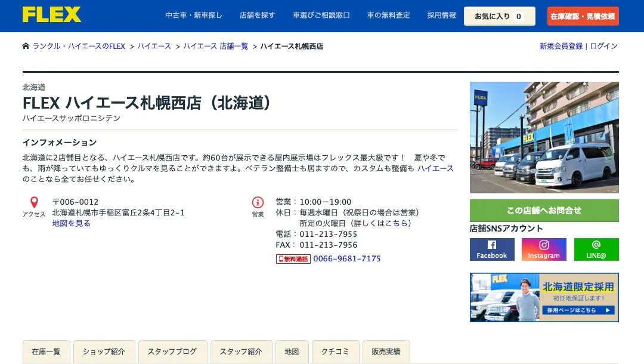Switch to スタッフ紹介 tab
Screen dimensions: 644x364
241,351
